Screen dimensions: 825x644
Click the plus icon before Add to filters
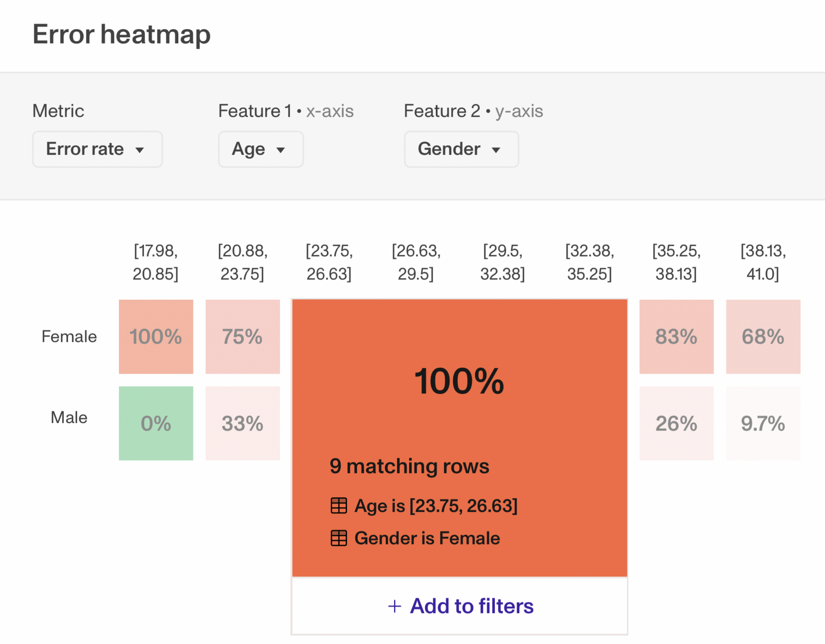click(394, 606)
